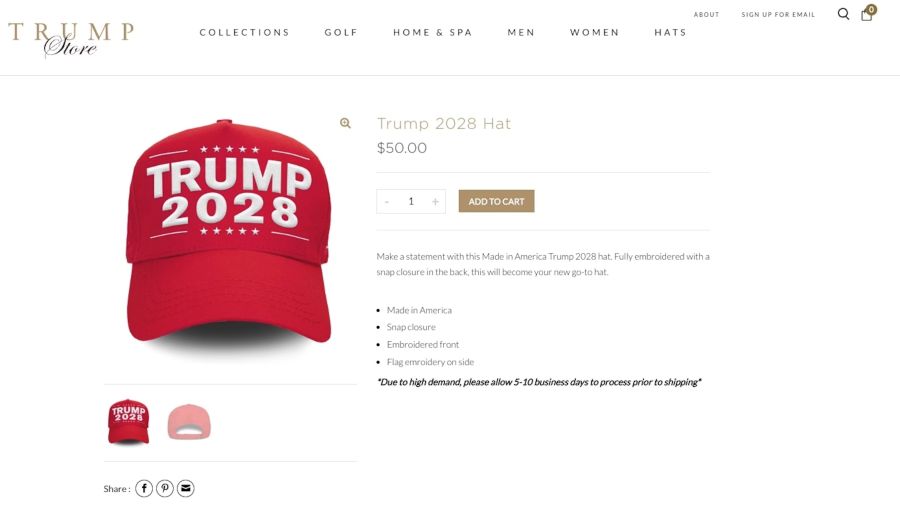Image resolution: width=900 pixels, height=506 pixels.
Task: Select the back-view hat thumbnail
Action: (x=189, y=422)
